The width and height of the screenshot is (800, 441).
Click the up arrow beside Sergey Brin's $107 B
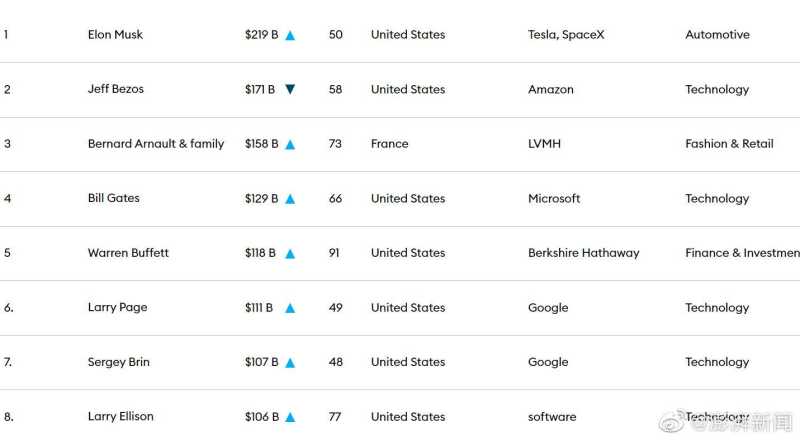pos(290,363)
